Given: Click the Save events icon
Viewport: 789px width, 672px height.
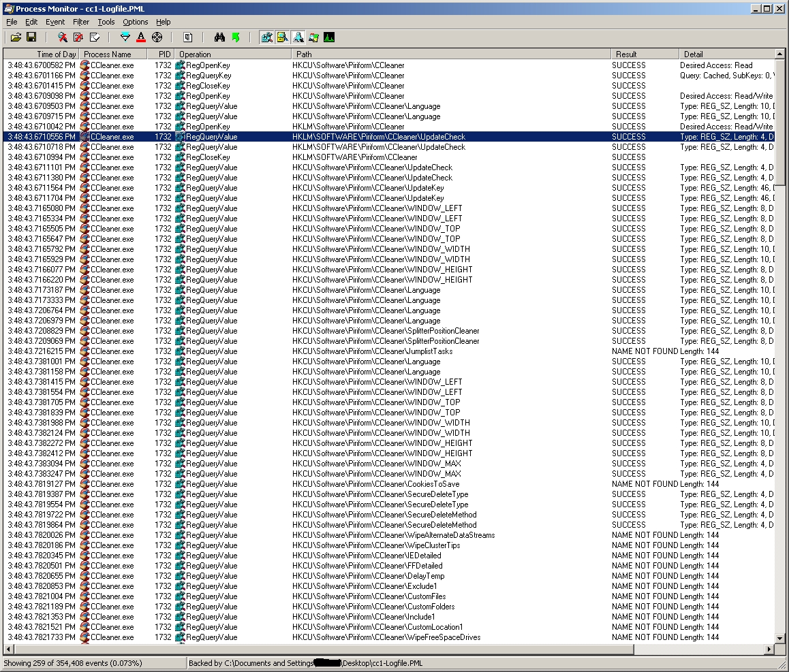Looking at the screenshot, I should 31,37.
